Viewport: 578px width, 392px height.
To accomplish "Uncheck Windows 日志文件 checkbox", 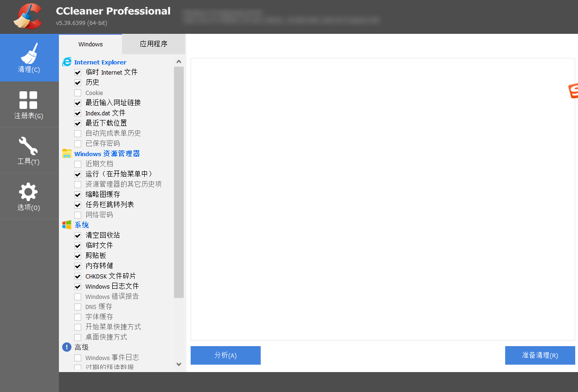I will [77, 287].
